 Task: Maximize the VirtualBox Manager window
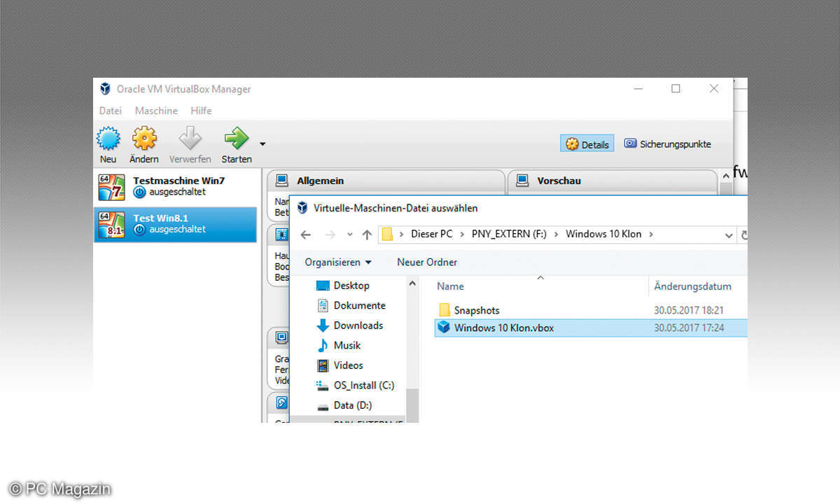coord(675,89)
